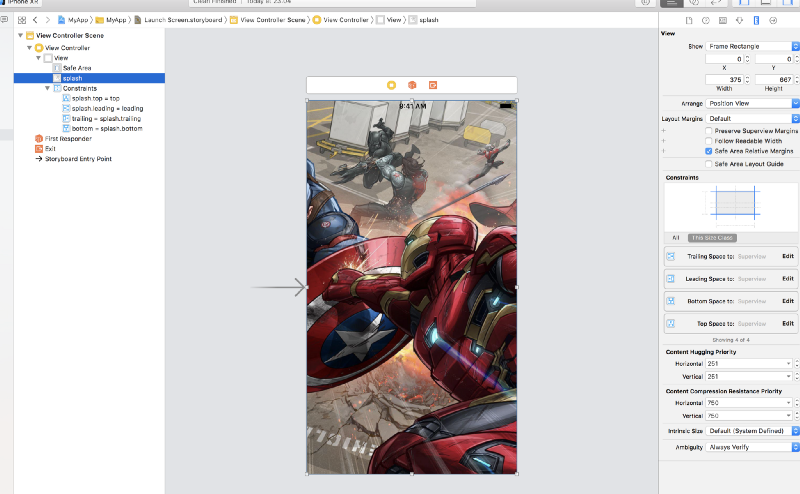The width and height of the screenshot is (800, 494).
Task: Collapse View Controller Scene disclosure triangle
Action: click(20, 35)
